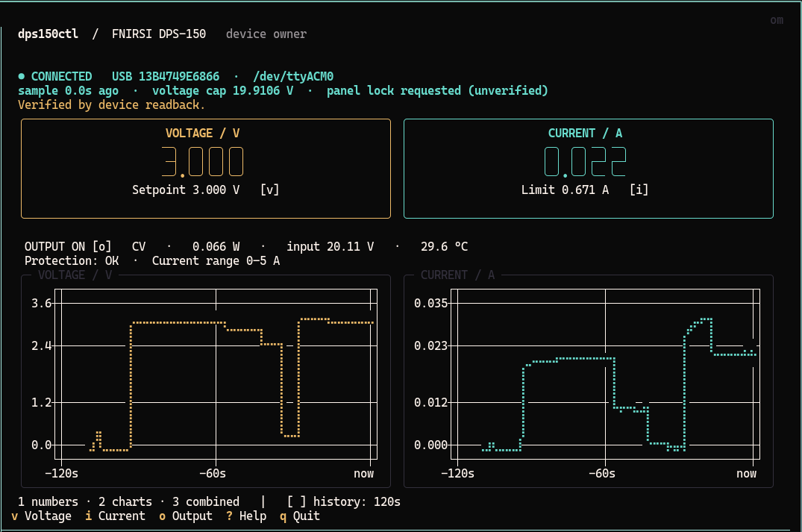
Task: Select the '1 numbers' view
Action: 48,502
